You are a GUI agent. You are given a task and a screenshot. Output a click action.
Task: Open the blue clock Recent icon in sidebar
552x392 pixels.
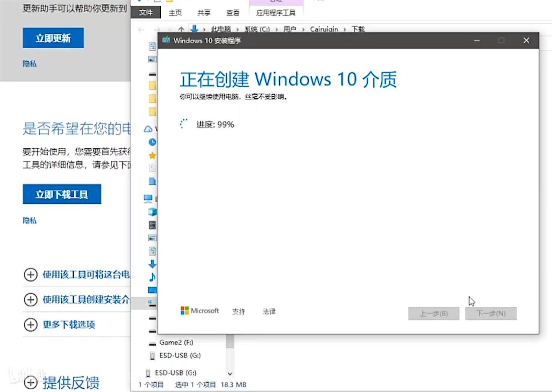tap(152, 142)
